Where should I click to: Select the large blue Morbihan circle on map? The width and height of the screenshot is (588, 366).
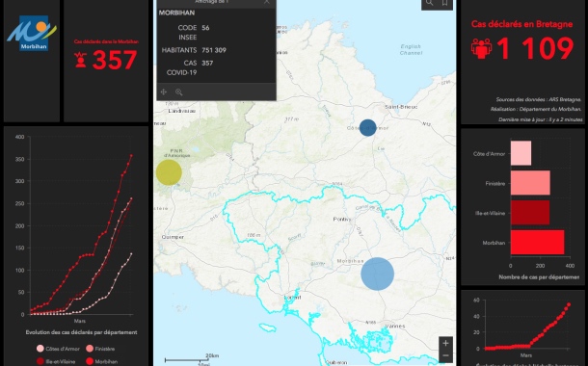pyautogui.click(x=377, y=274)
